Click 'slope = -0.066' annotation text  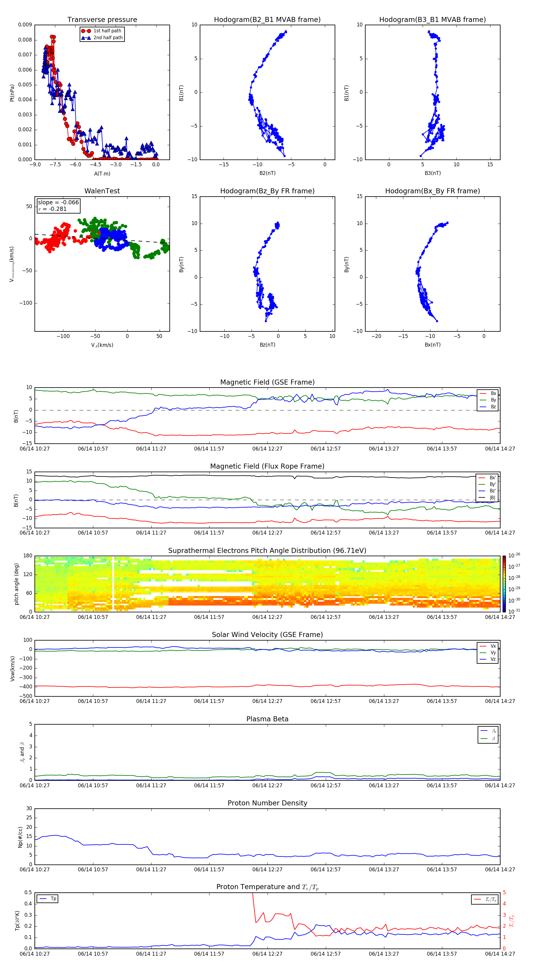click(x=58, y=203)
